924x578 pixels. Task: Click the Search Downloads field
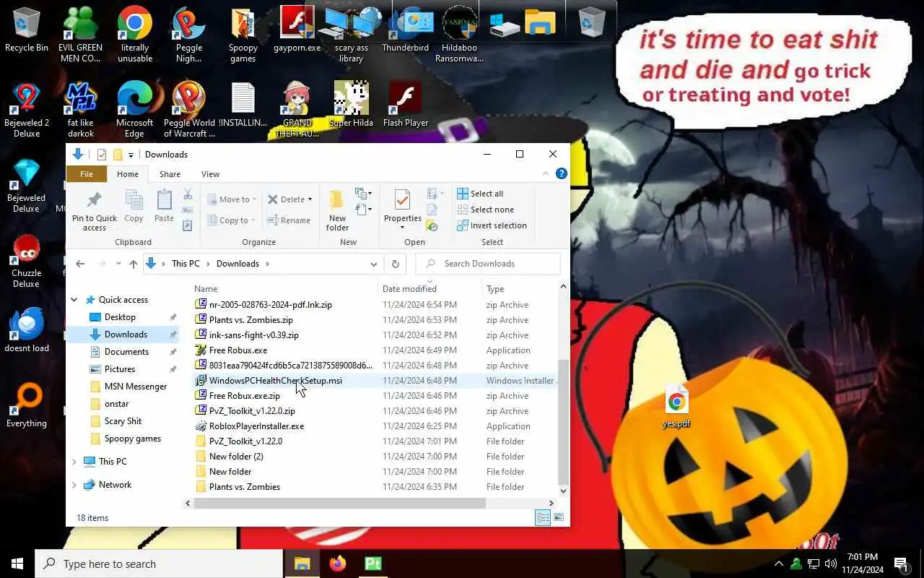[488, 264]
